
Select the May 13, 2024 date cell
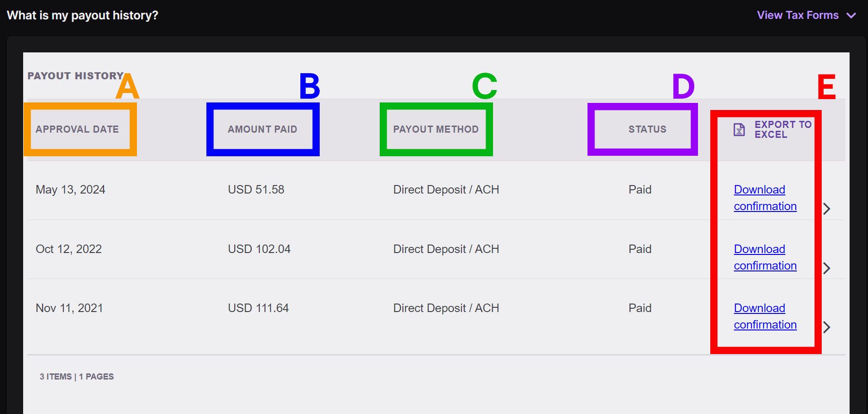70,190
